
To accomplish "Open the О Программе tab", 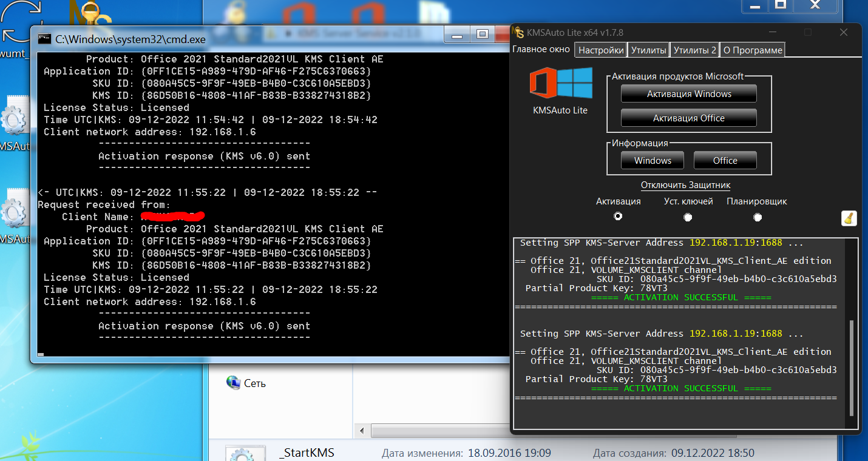I will 753,50.
